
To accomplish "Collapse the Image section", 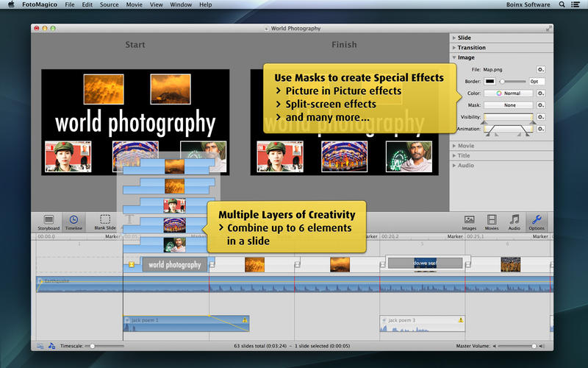I will point(466,57).
